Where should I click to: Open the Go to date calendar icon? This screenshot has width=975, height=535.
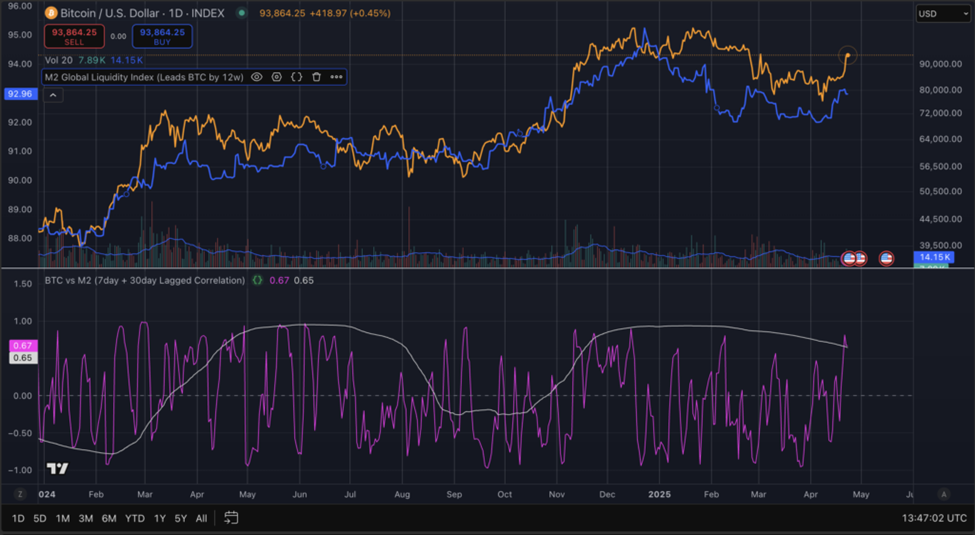[231, 518]
